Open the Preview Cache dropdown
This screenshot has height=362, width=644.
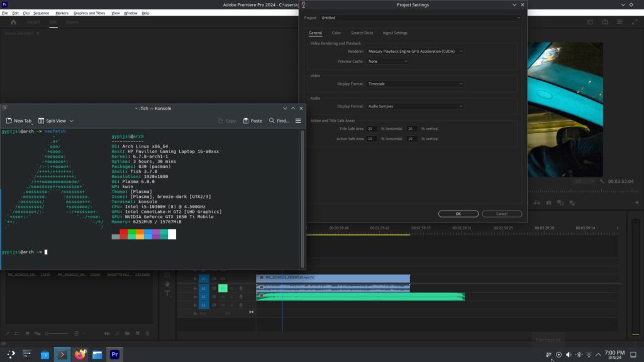click(x=388, y=61)
